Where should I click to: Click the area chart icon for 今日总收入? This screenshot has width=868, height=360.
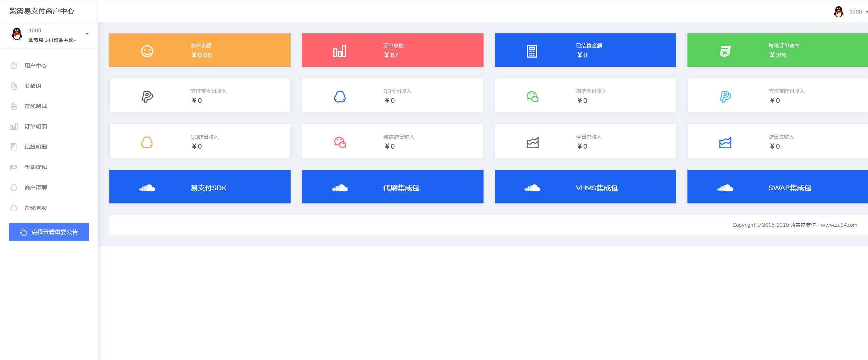point(532,142)
